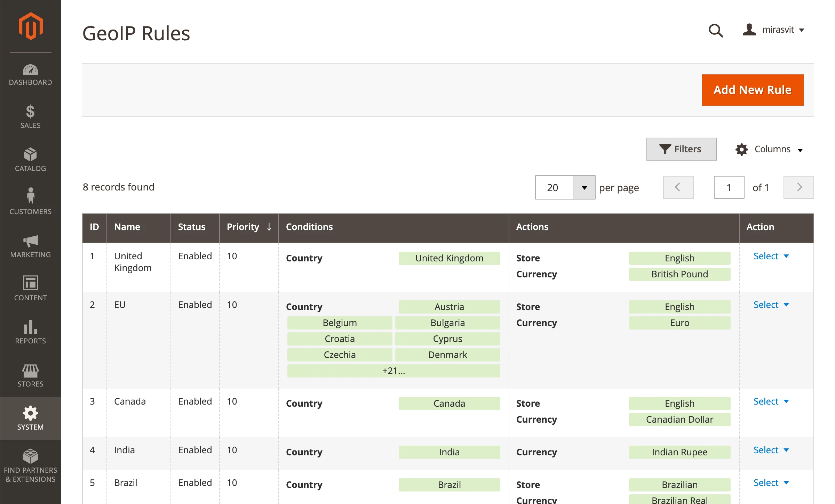The height and width of the screenshot is (504, 835).
Task: Click the Add New Rule button
Action: 752,90
